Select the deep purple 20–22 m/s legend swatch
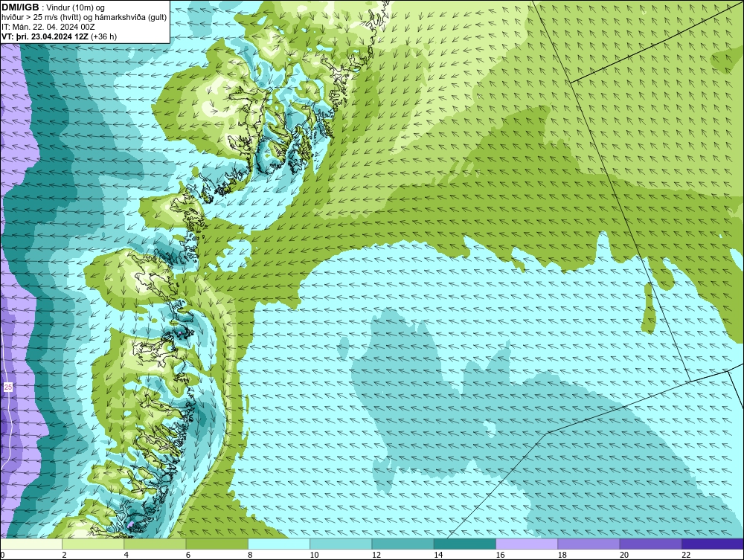The height and width of the screenshot is (560, 744). tap(650, 544)
